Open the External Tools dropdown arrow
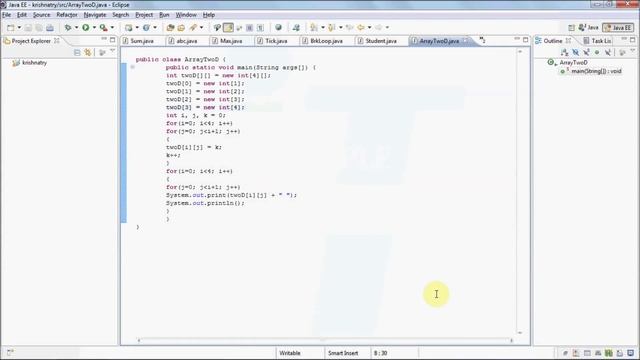 (x=112, y=28)
